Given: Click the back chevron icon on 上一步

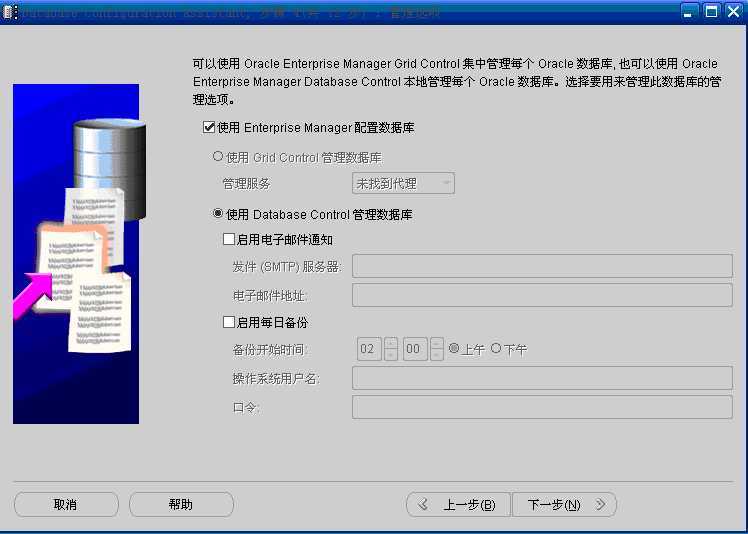Looking at the screenshot, I should click(423, 504).
